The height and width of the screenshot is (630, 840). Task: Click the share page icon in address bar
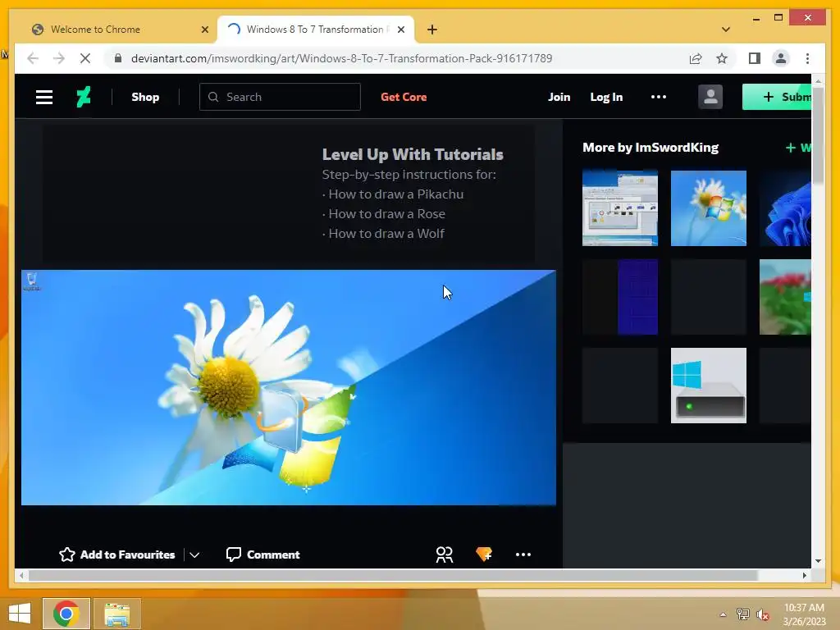pos(696,58)
